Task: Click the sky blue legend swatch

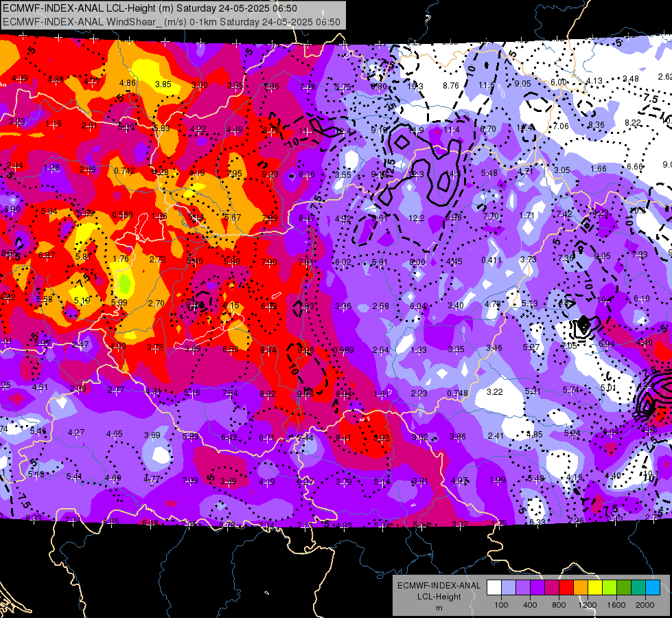Action: click(653, 588)
